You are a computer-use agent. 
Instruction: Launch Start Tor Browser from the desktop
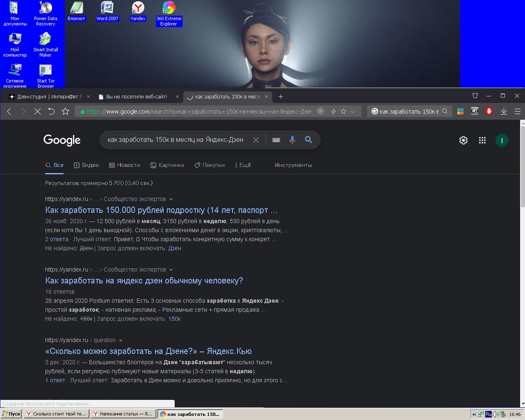(45, 72)
